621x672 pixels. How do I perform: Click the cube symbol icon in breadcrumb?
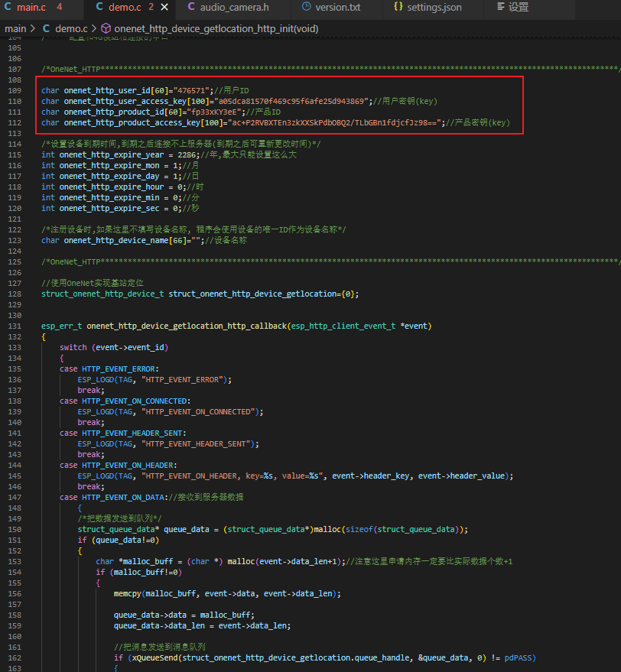pyautogui.click(x=106, y=29)
